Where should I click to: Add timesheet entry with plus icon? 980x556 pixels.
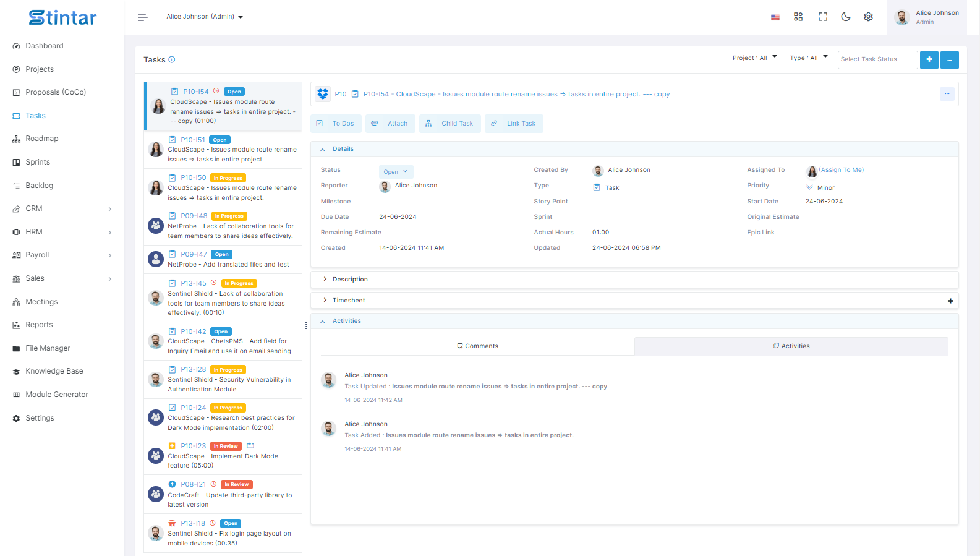[x=950, y=301]
